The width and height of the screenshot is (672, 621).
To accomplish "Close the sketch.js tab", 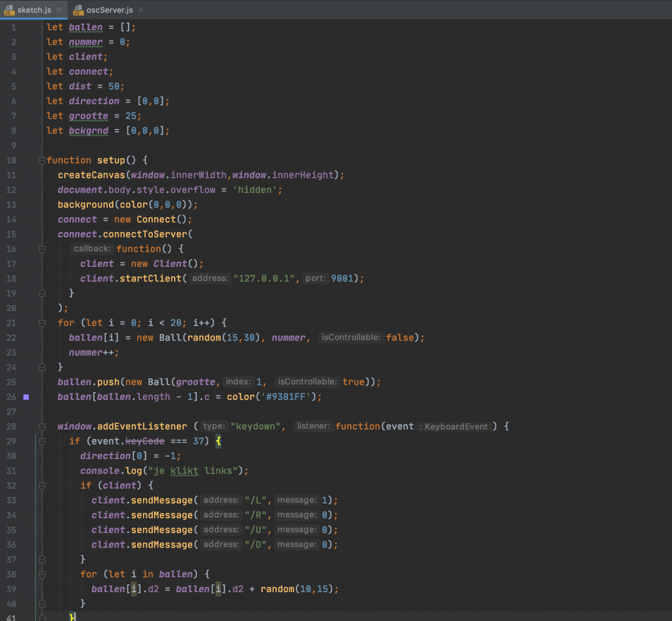I will (59, 10).
